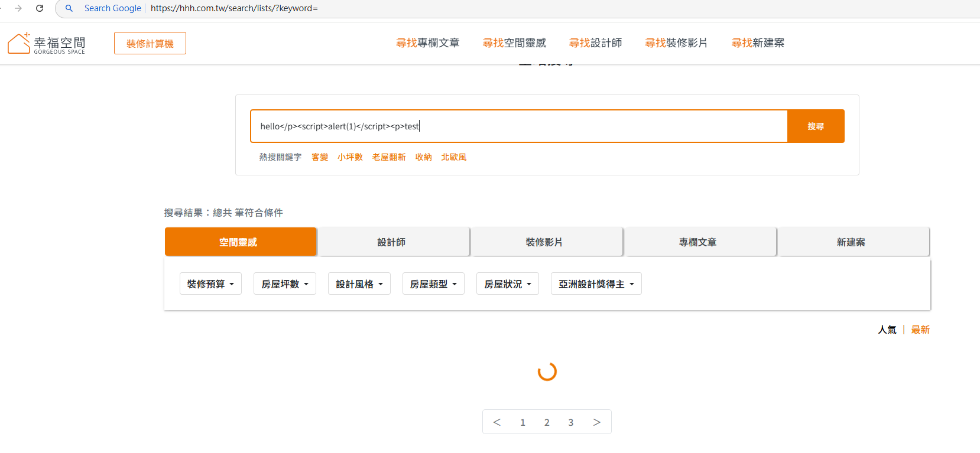This screenshot has height=453, width=980.
Task: Open the 裝修計算機 calculator button
Action: 150,43
